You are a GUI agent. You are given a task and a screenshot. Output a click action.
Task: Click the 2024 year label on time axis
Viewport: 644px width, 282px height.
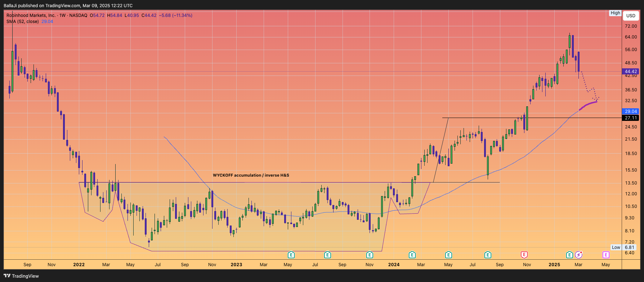tap(394, 265)
